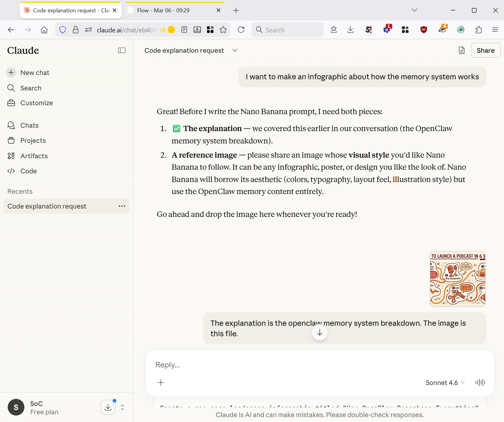Expand the Sonnet 4.6 model selector
The width and height of the screenshot is (504, 422).
click(445, 383)
